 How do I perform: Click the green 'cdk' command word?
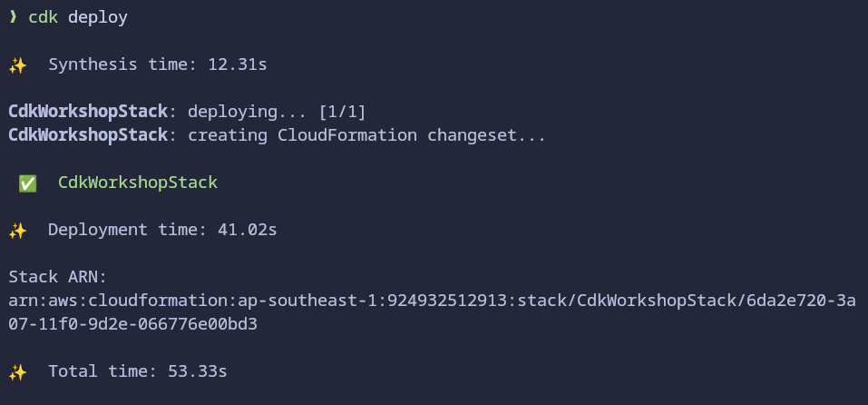pyautogui.click(x=44, y=17)
